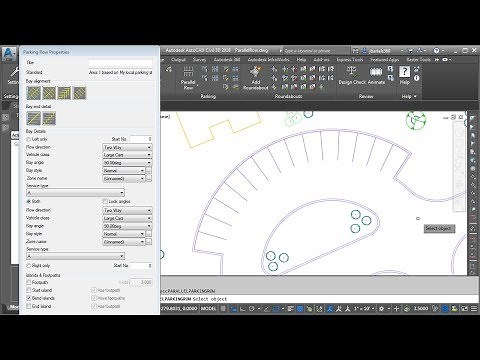Toggle the Lock angles checkbox
The height and width of the screenshot is (360, 480).
coord(105,201)
